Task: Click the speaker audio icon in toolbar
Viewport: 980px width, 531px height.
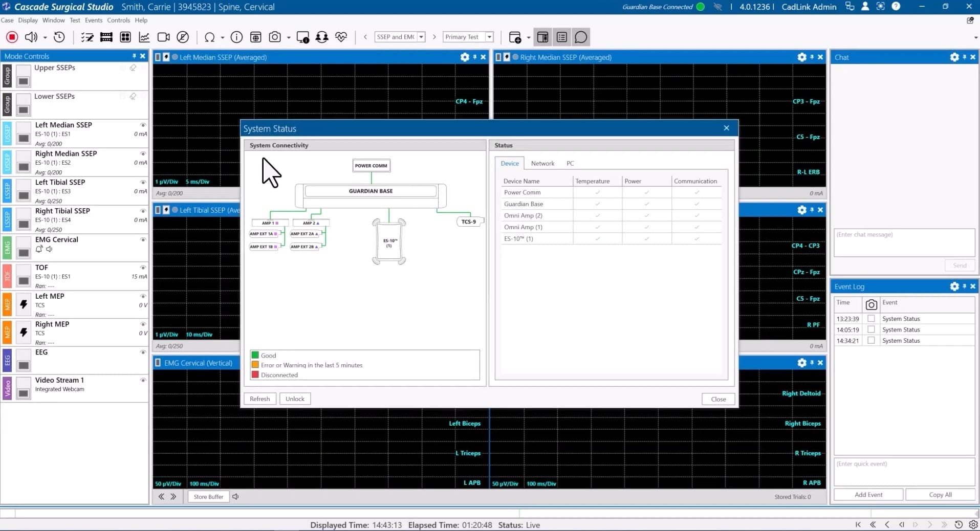Action: [x=31, y=37]
